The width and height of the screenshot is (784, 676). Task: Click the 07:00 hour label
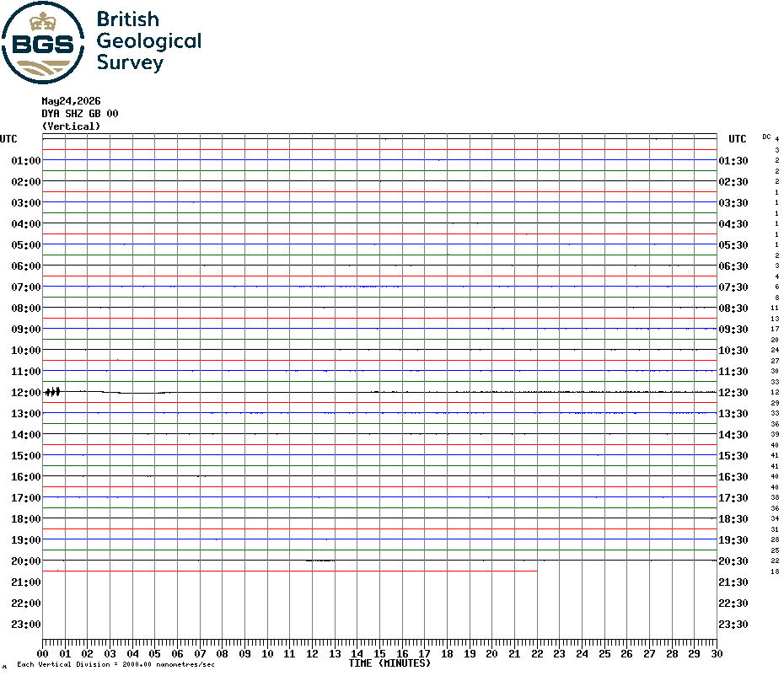coord(26,287)
